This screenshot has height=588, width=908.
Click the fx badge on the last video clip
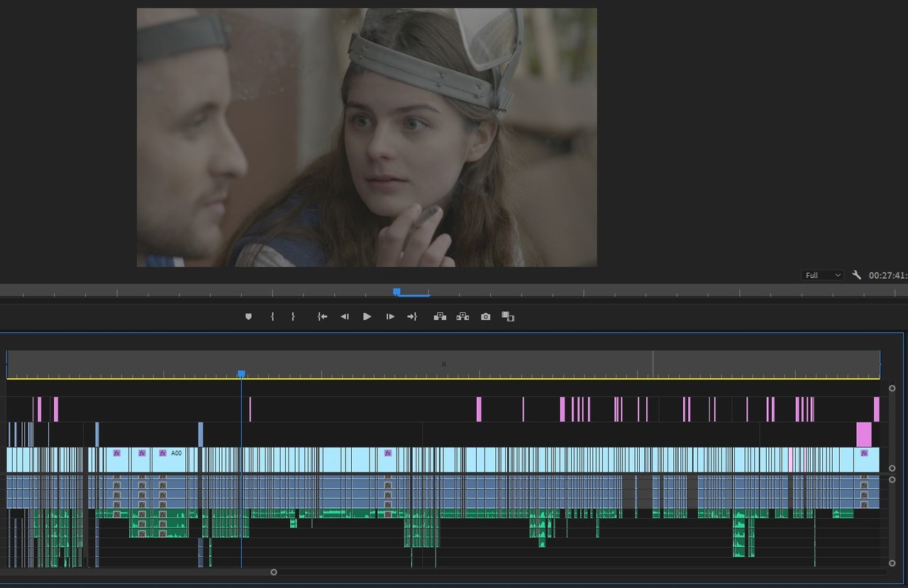[864, 453]
